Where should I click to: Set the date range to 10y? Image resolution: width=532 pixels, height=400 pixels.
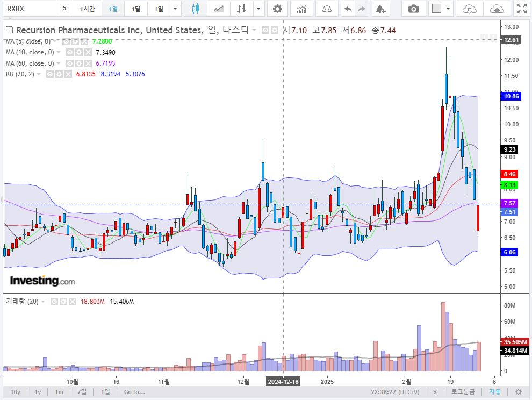pos(16,392)
